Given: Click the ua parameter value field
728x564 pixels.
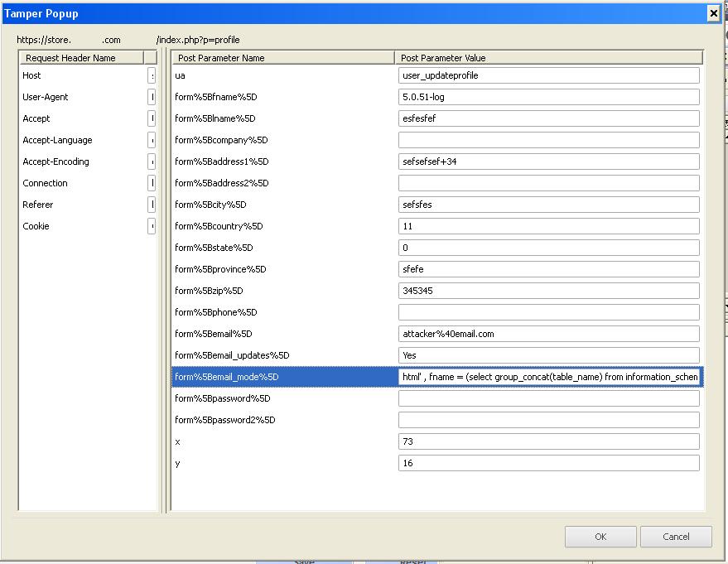Looking at the screenshot, I should click(548, 75).
